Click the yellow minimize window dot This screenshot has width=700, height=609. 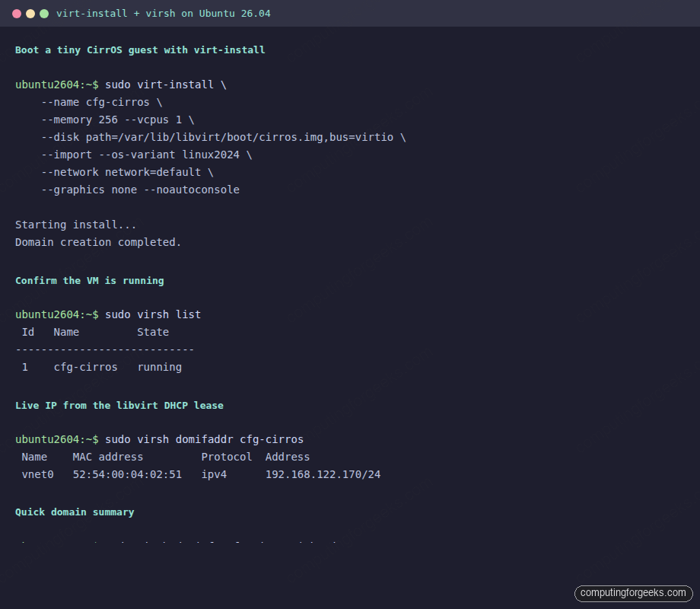point(30,14)
